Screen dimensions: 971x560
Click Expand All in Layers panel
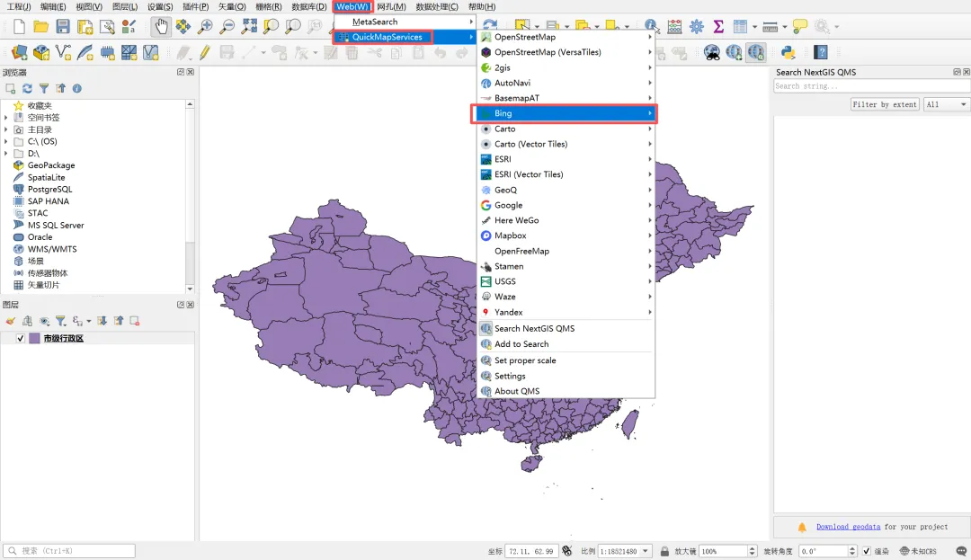[102, 321]
